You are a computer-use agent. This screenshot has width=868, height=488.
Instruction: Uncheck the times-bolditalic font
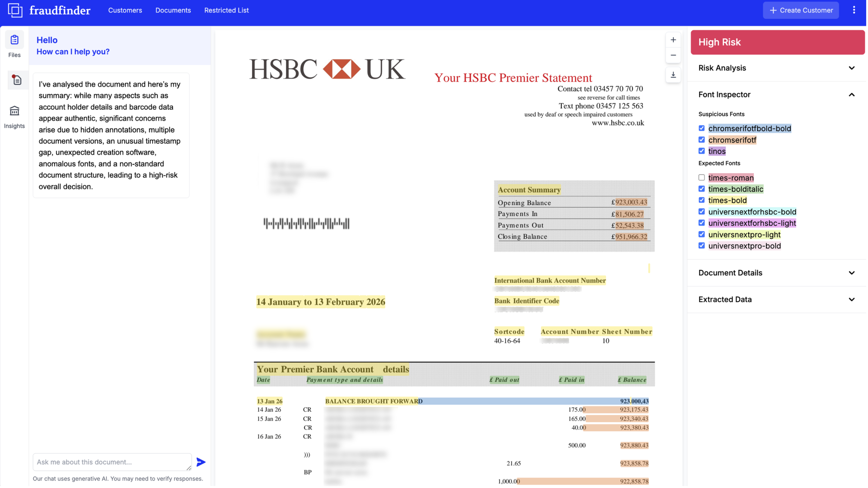701,189
